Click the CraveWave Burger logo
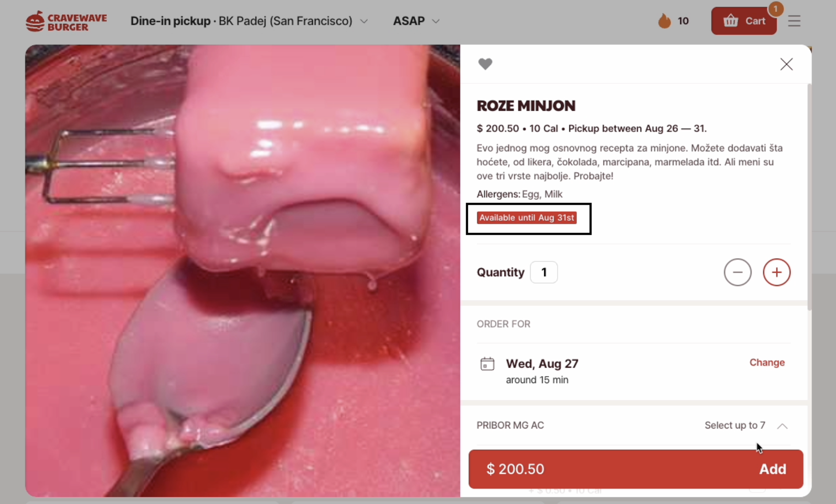 coord(66,21)
